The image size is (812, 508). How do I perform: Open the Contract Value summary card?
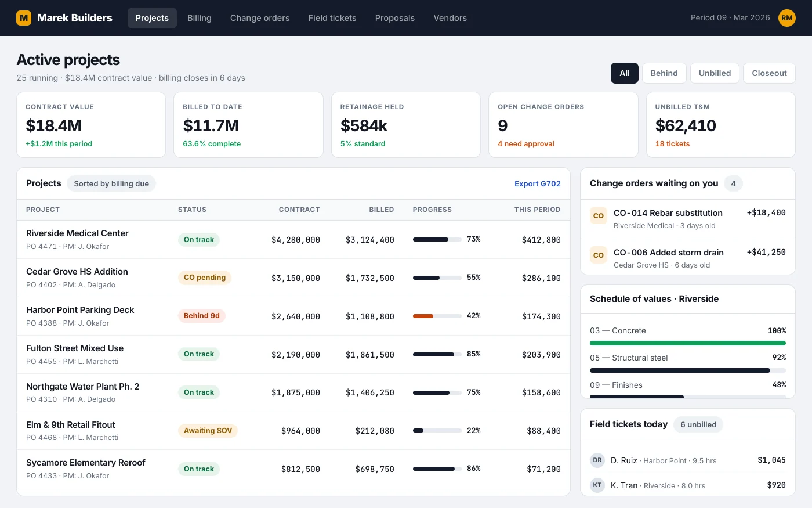pyautogui.click(x=91, y=125)
